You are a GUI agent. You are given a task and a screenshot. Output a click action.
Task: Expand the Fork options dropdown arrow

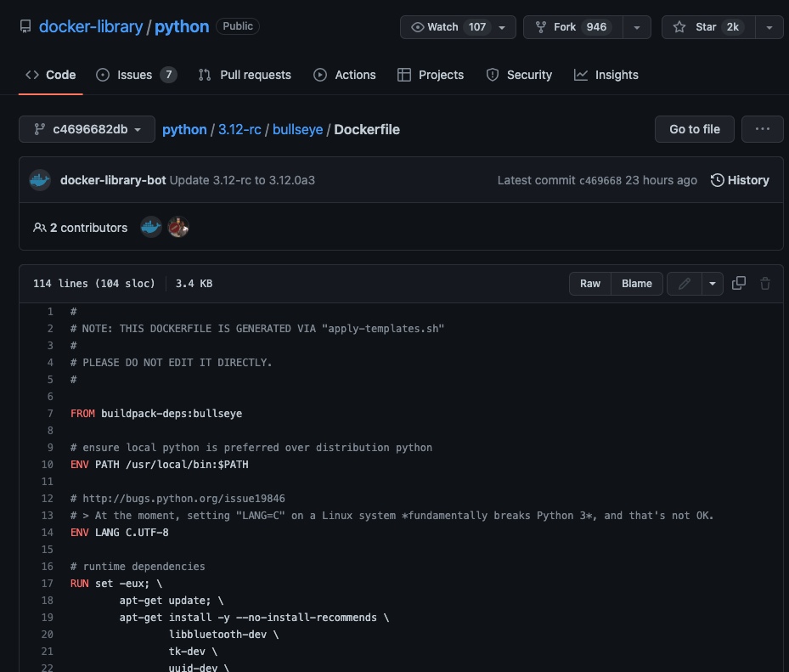(636, 27)
